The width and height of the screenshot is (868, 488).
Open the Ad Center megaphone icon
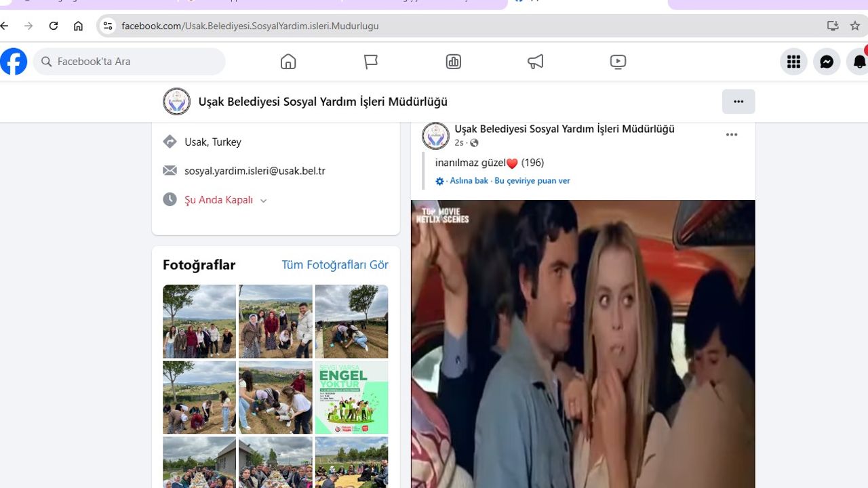coord(536,62)
